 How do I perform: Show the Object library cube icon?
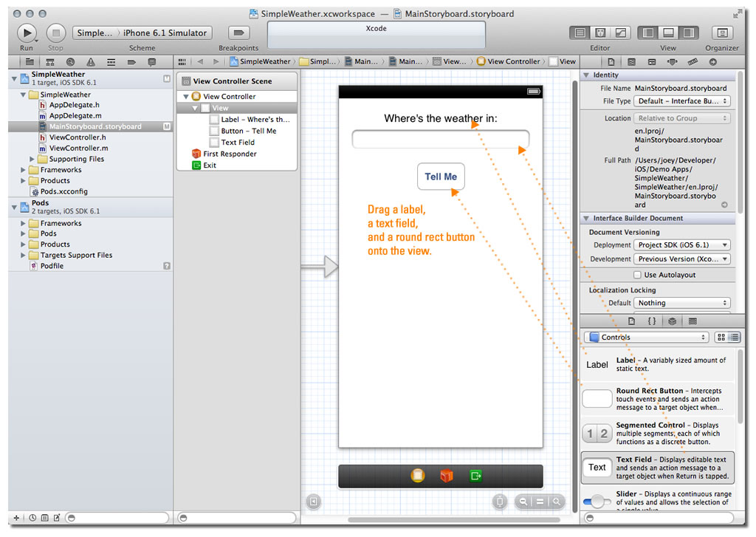(672, 321)
